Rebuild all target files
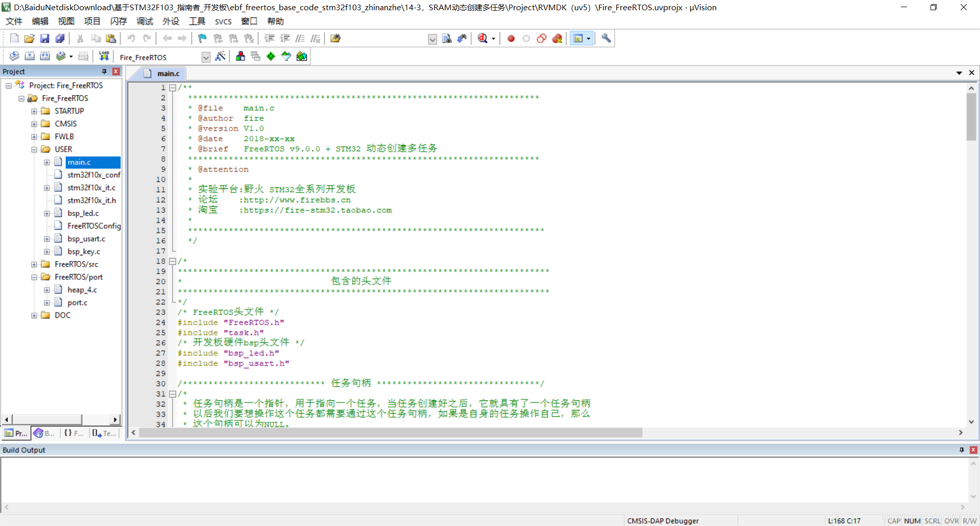 [x=45, y=56]
